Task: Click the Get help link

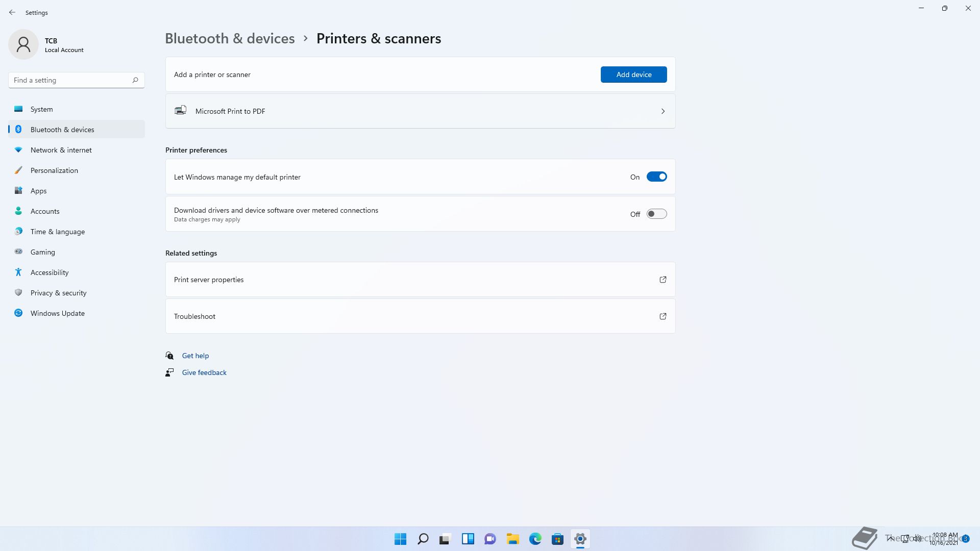Action: [195, 356]
